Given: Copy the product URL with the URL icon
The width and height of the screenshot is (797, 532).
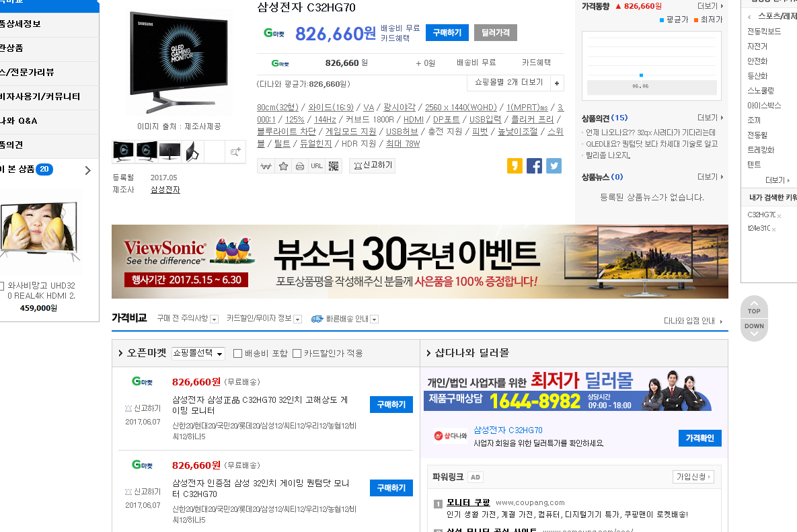Looking at the screenshot, I should (x=317, y=165).
